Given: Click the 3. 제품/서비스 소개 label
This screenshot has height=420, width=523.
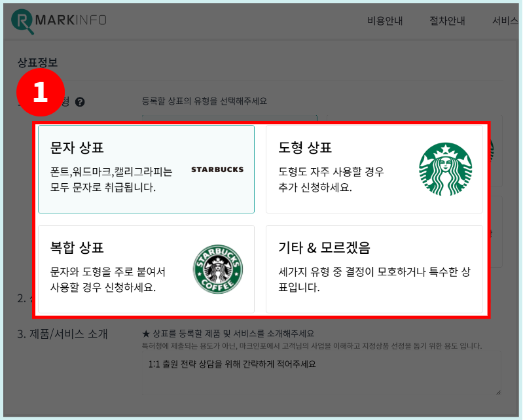Looking at the screenshot, I should click(x=62, y=334).
